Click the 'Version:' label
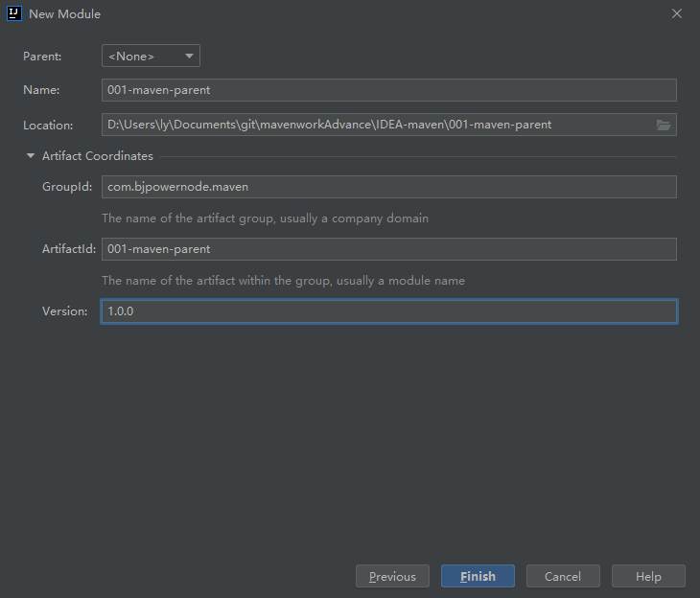Image resolution: width=700 pixels, height=598 pixels. pos(65,311)
